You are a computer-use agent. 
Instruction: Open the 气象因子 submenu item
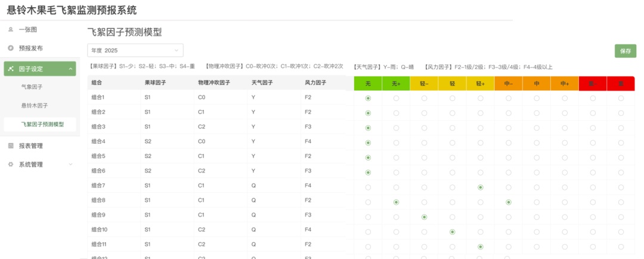pos(32,87)
